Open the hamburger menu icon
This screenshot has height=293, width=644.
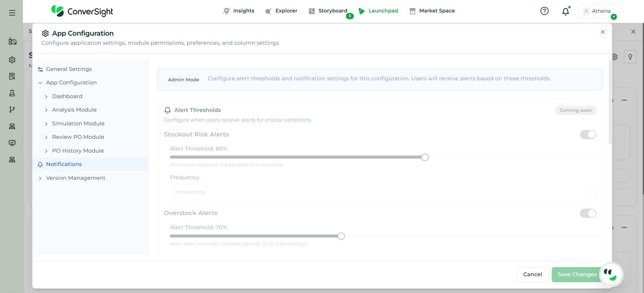(x=12, y=13)
